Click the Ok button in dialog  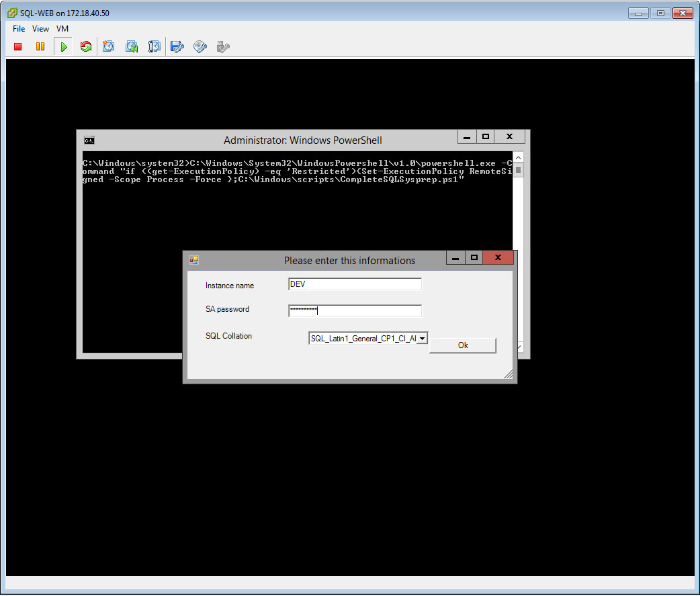pyautogui.click(x=462, y=345)
